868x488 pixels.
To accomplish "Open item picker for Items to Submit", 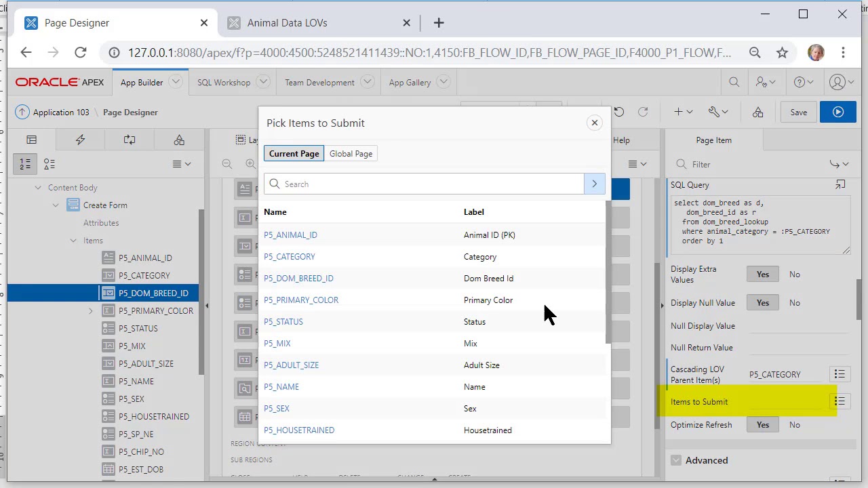I will (840, 401).
